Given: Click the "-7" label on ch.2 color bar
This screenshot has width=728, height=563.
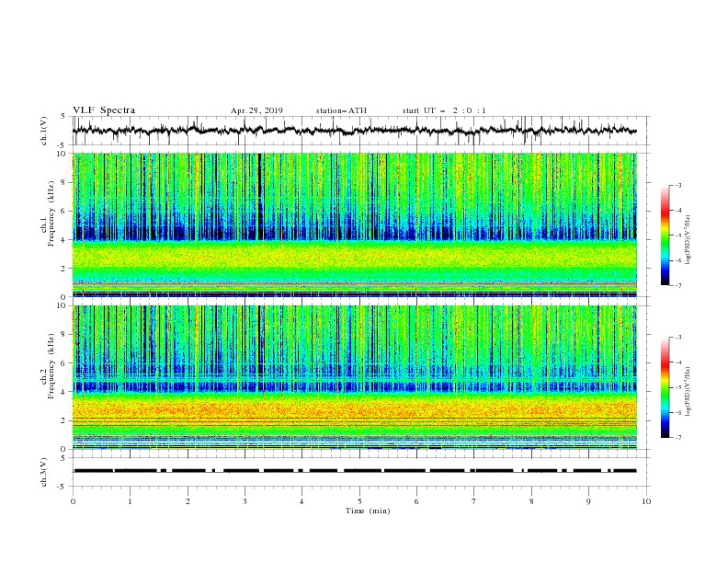Looking at the screenshot, I should click(678, 438).
